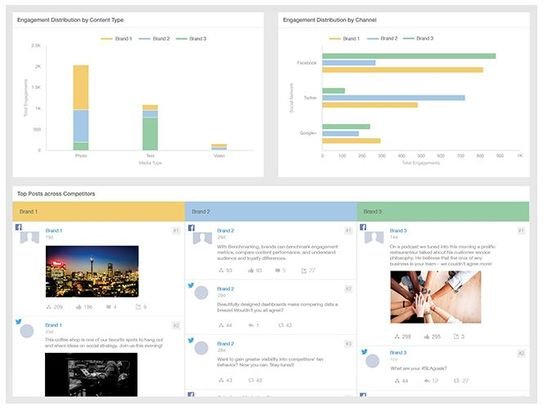Click share icon on Brand 3 podcast post
Viewport: 543px width, 411px height.
pyautogui.click(x=456, y=336)
